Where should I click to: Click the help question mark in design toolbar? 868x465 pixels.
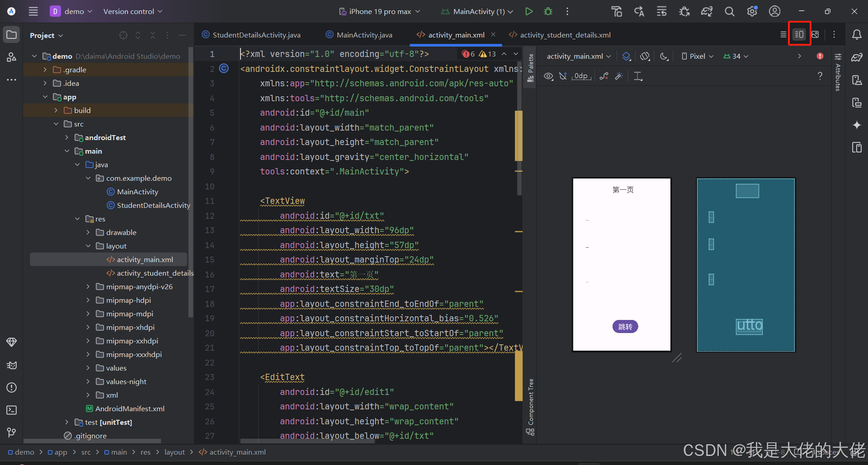(820, 76)
